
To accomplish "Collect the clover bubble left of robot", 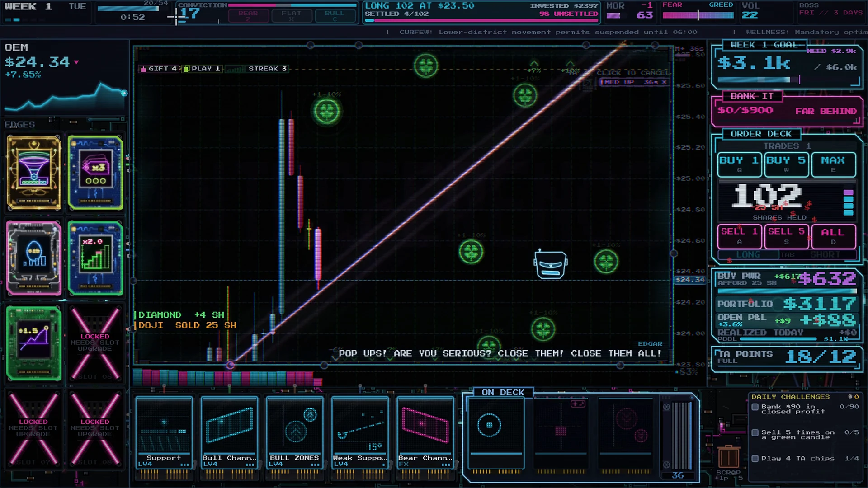I will point(471,252).
